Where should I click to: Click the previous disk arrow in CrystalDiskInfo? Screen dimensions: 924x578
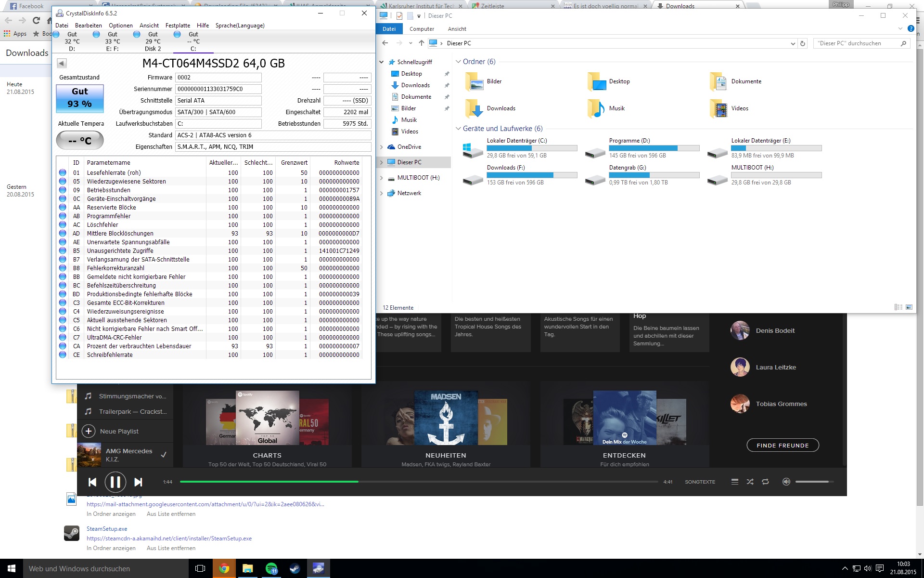point(62,63)
